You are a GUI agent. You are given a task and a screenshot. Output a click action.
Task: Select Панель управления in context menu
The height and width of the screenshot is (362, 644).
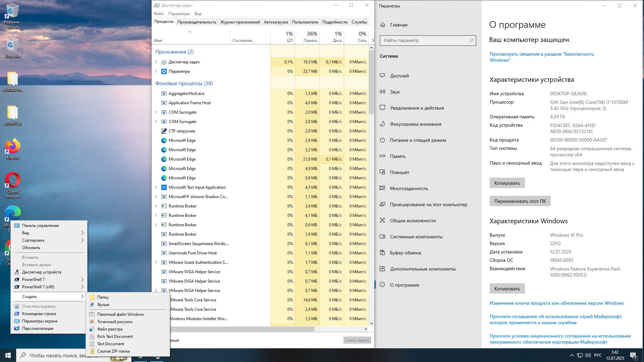[x=49, y=226]
